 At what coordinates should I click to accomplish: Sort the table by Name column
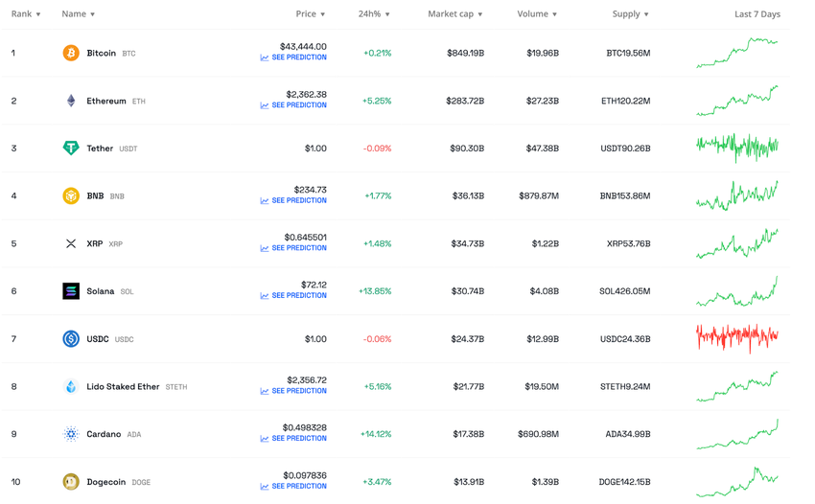78,14
